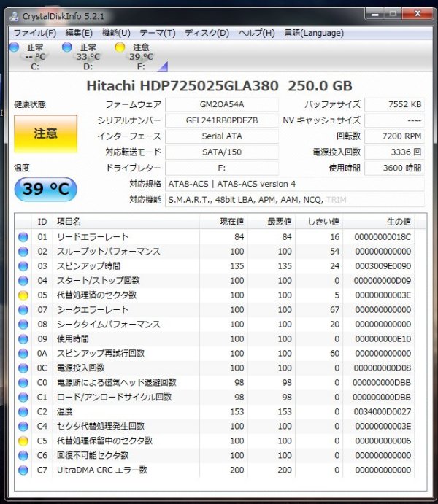
Task: Select raw value 000000000006 in row C5
Action: (383, 441)
